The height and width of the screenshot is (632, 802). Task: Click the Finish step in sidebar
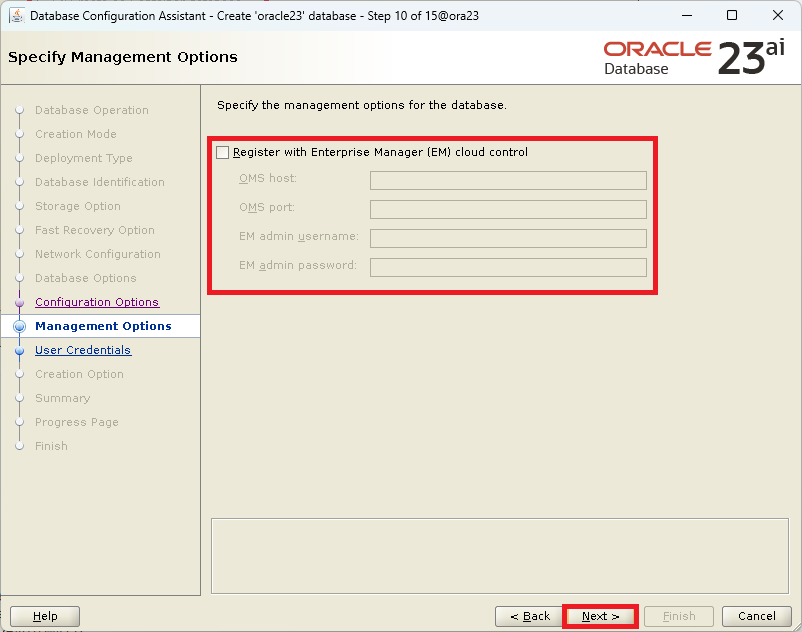[51, 446]
